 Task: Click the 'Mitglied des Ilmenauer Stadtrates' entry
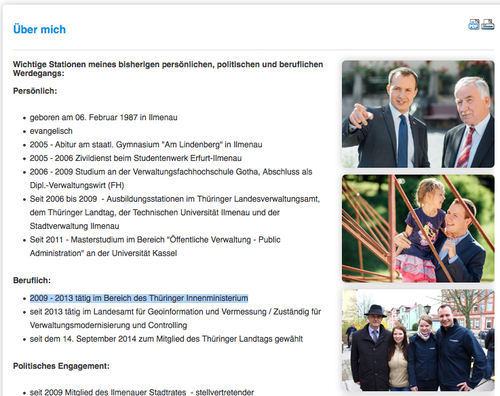(142, 392)
